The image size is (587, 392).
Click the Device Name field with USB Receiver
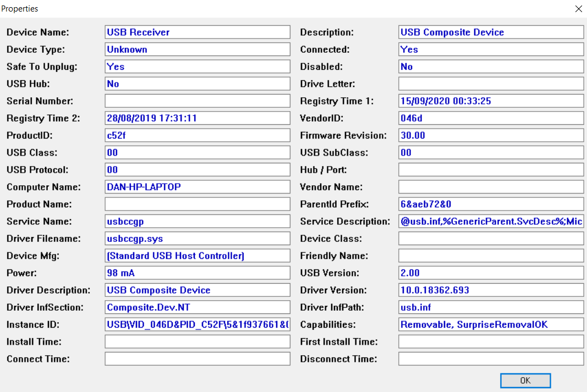coord(198,32)
